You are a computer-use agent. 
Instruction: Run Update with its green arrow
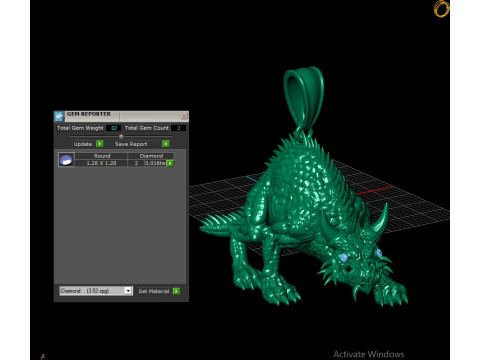click(x=99, y=144)
